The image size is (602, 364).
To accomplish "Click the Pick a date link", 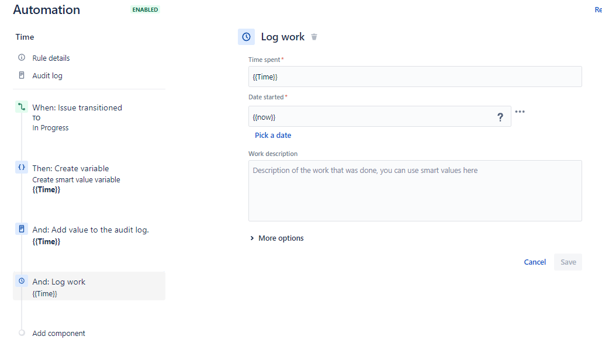I will [273, 135].
